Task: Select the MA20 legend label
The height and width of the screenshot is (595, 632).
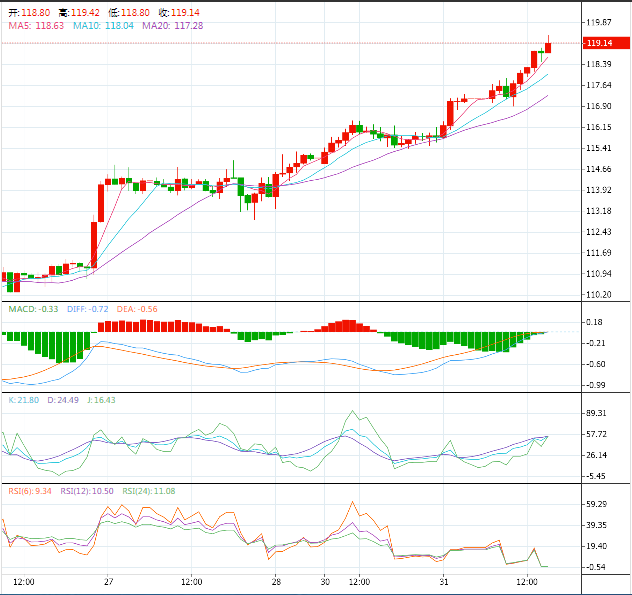Action: click(172, 25)
